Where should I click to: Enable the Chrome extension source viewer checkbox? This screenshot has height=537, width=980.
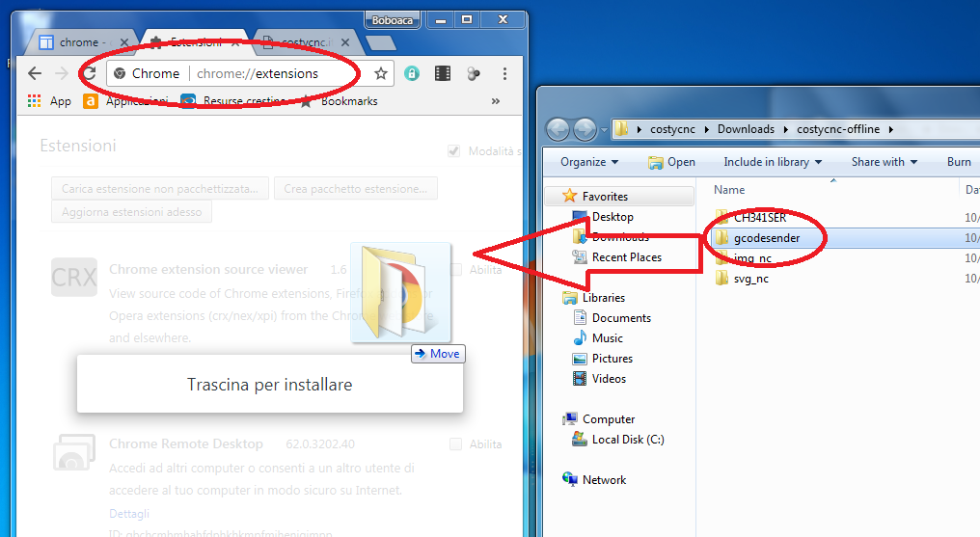[456, 270]
